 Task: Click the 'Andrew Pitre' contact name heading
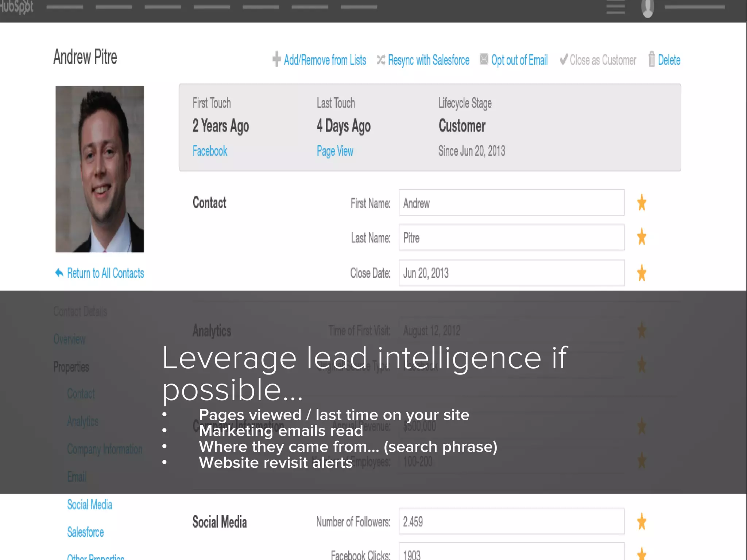click(x=85, y=57)
